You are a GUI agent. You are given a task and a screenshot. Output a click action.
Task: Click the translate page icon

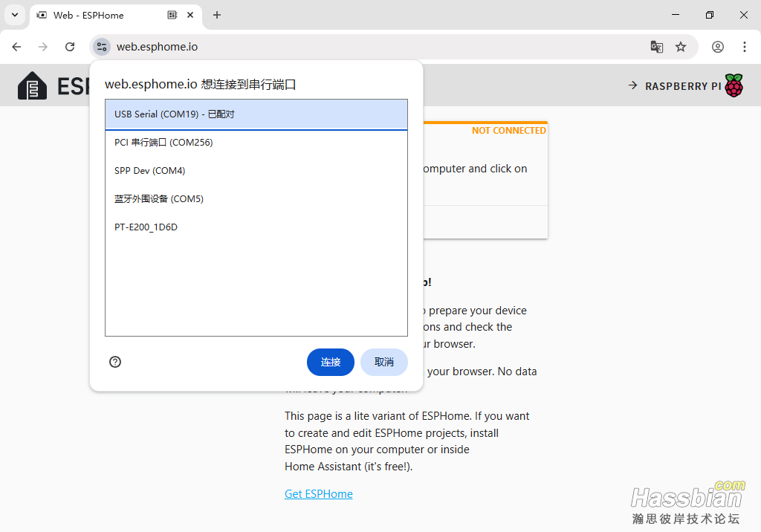point(656,47)
